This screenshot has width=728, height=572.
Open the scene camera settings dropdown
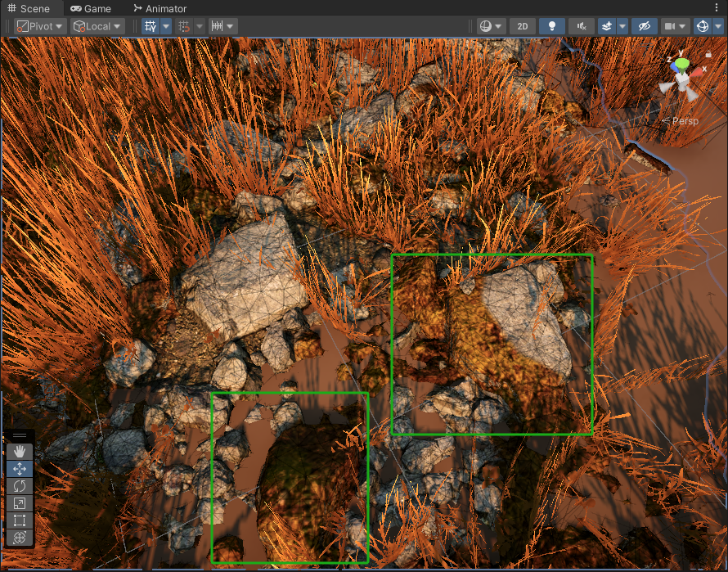pos(675,26)
